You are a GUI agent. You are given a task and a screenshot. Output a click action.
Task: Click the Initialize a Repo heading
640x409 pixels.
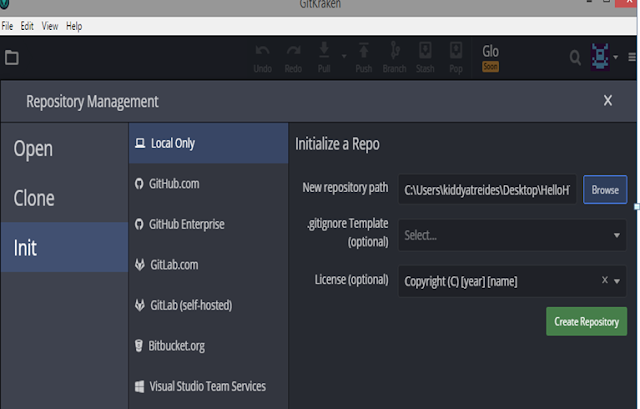pos(338,144)
